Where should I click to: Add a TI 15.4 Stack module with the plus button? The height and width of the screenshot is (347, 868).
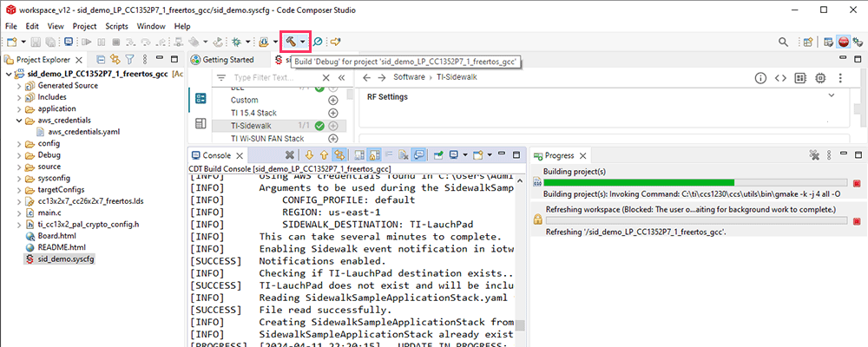(333, 113)
